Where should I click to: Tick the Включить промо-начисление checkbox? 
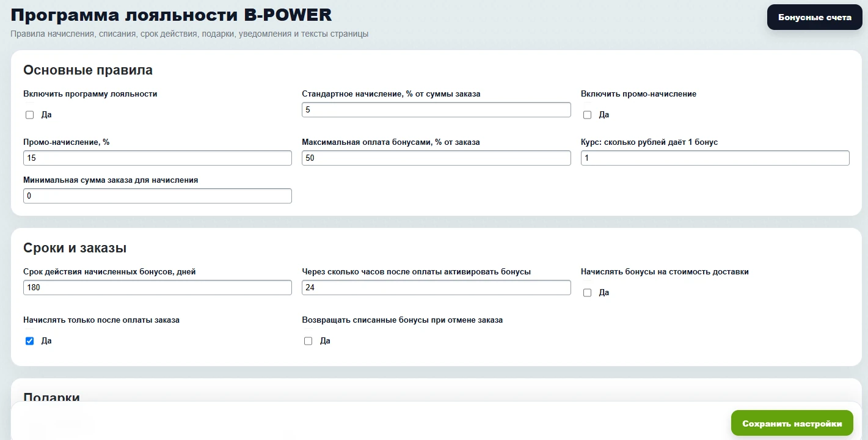pos(587,115)
